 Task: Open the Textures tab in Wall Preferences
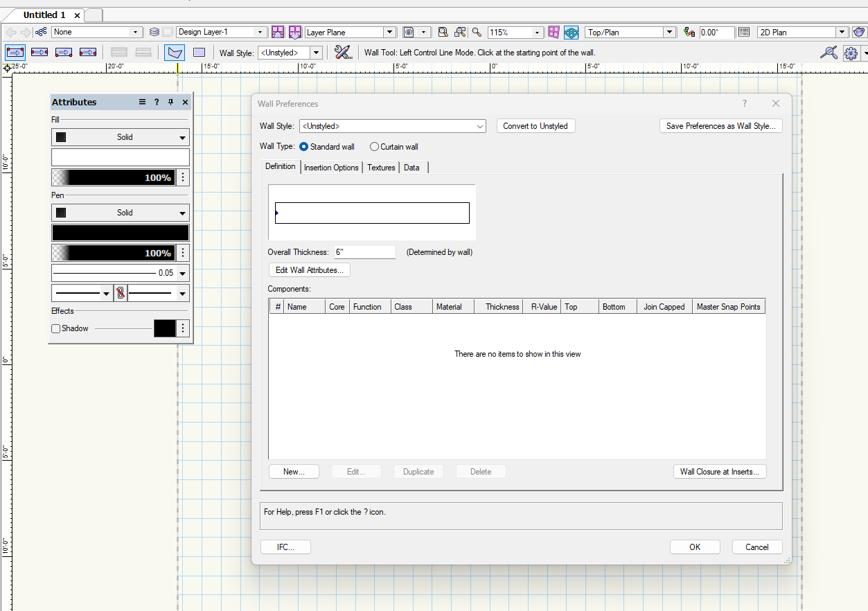[380, 167]
